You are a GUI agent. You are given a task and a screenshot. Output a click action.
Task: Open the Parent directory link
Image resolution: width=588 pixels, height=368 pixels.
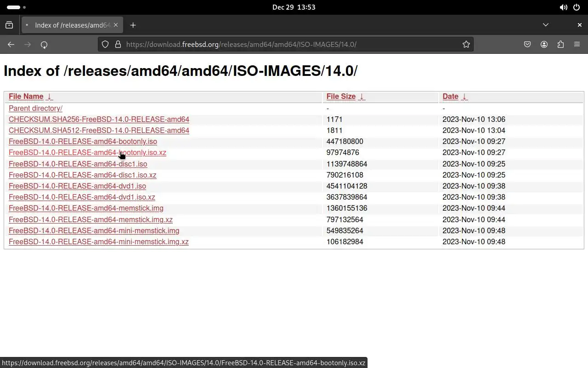click(35, 109)
